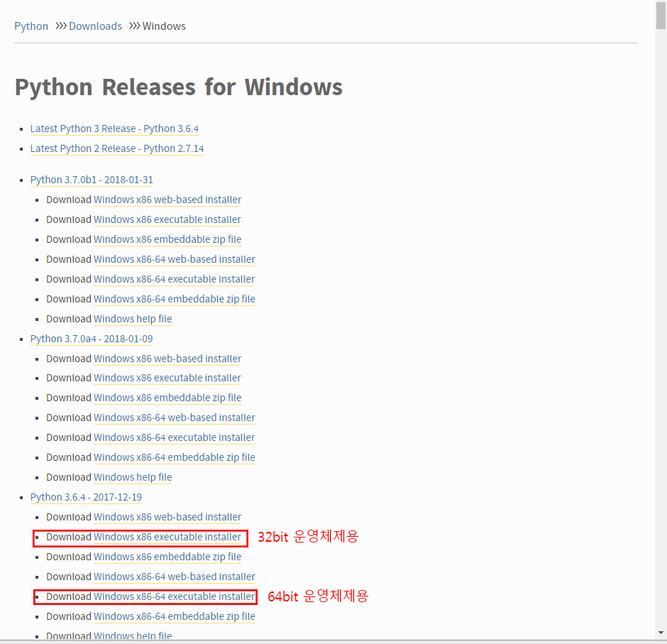
Task: Open Latest Python 2 Release - Python 2.7.14
Action: [117, 148]
